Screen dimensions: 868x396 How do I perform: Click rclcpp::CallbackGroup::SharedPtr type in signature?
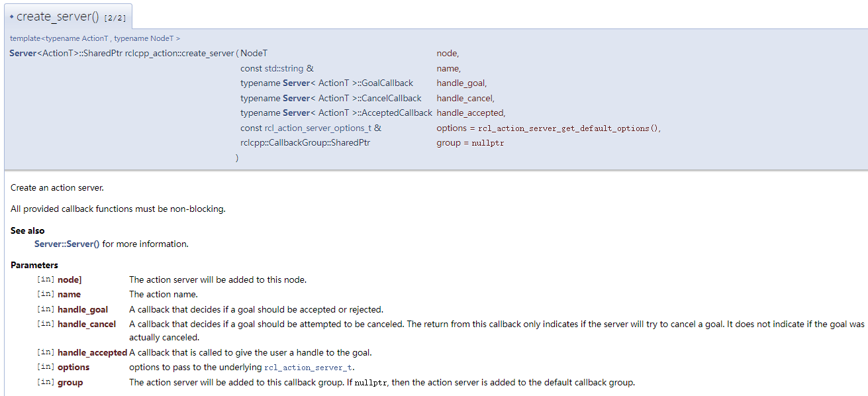305,142
